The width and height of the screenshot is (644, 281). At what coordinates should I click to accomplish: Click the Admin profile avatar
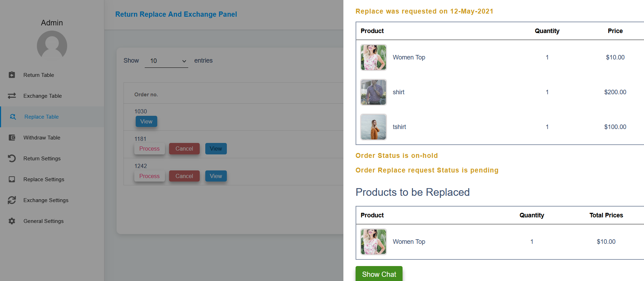[x=52, y=45]
